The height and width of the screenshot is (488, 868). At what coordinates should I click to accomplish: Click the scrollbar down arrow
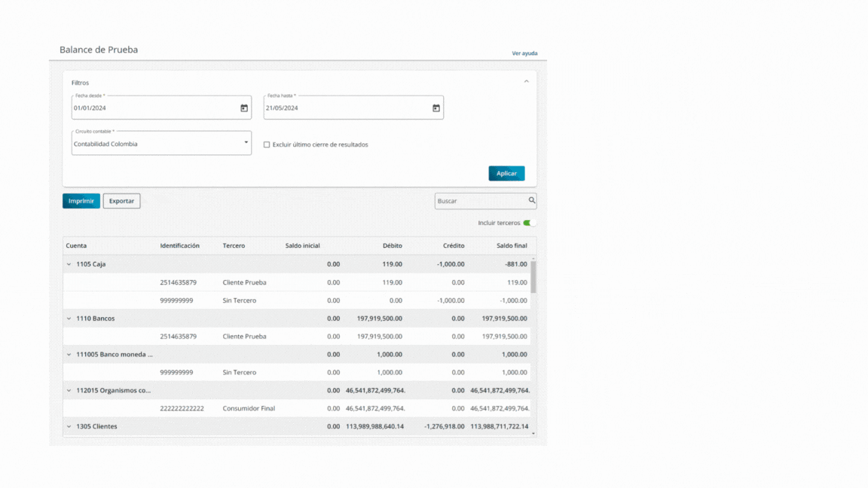point(533,434)
